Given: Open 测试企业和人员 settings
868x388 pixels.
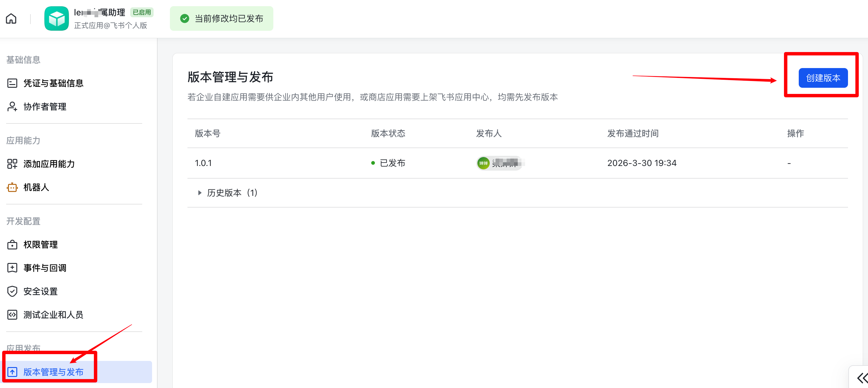Looking at the screenshot, I should click(53, 314).
